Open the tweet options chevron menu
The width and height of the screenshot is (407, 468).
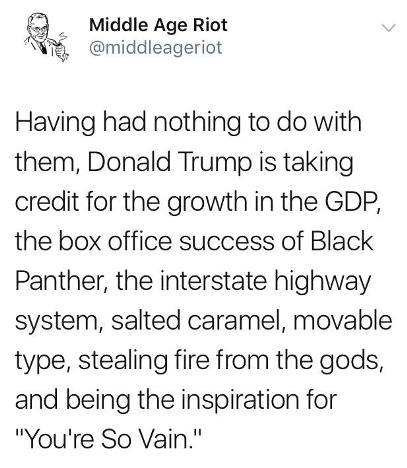coord(388,28)
